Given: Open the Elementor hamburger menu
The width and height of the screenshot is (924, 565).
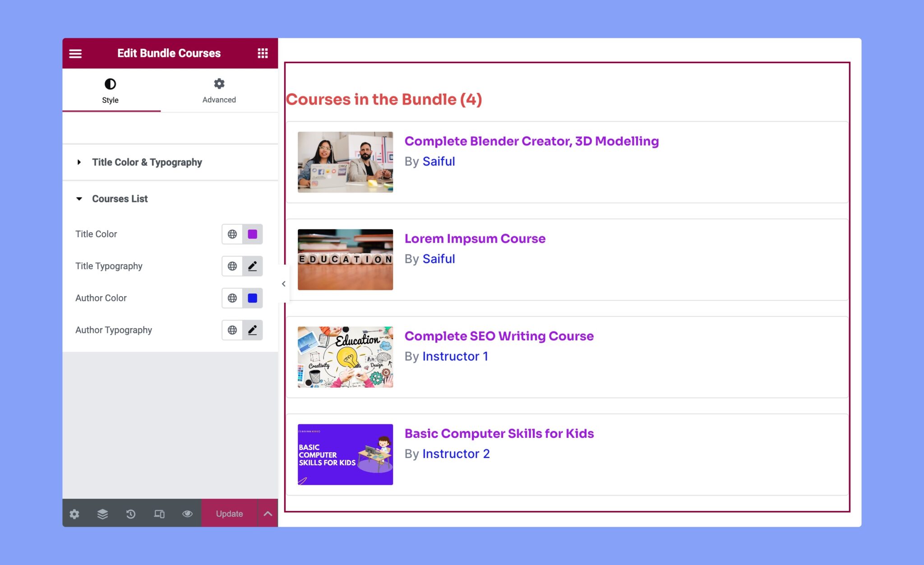Looking at the screenshot, I should [x=75, y=53].
